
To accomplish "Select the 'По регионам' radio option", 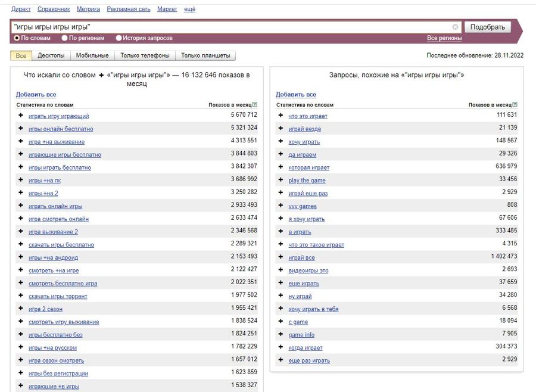I will [64, 38].
